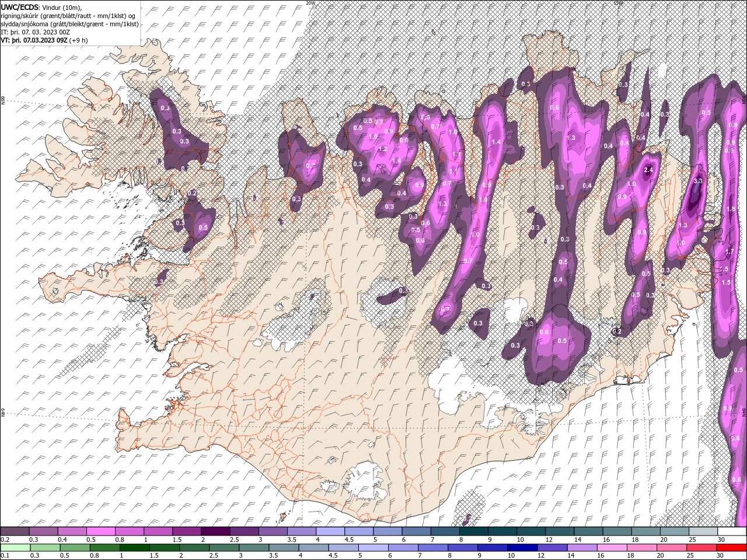Click the 7 number in the upper scale
The height and width of the screenshot is (560, 747).
click(433, 540)
